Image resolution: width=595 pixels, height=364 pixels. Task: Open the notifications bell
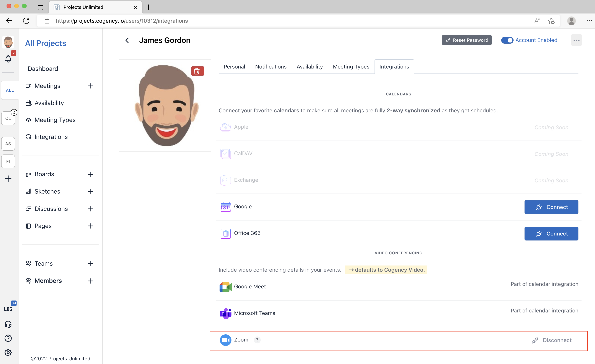[x=8, y=59]
